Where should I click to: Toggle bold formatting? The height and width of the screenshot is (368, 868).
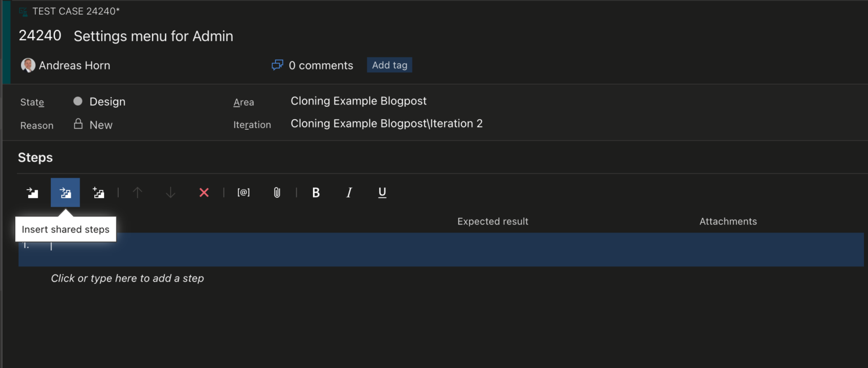pyautogui.click(x=316, y=193)
